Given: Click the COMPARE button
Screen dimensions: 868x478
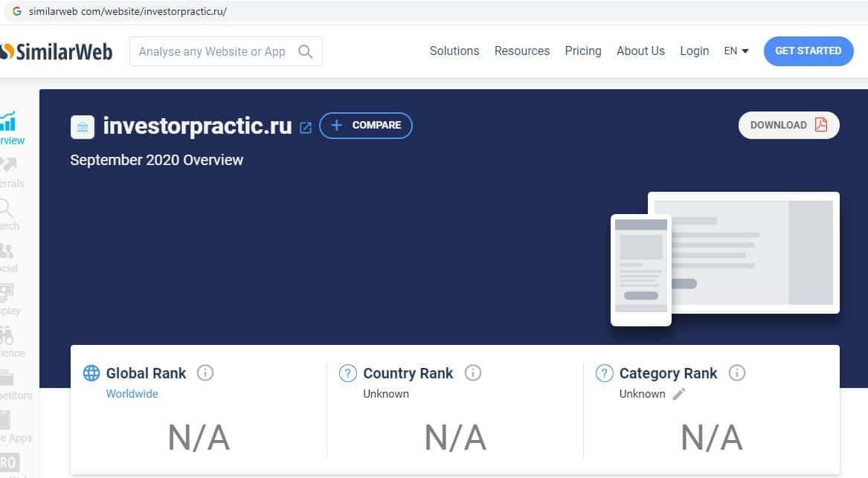Looking at the screenshot, I should tap(366, 126).
